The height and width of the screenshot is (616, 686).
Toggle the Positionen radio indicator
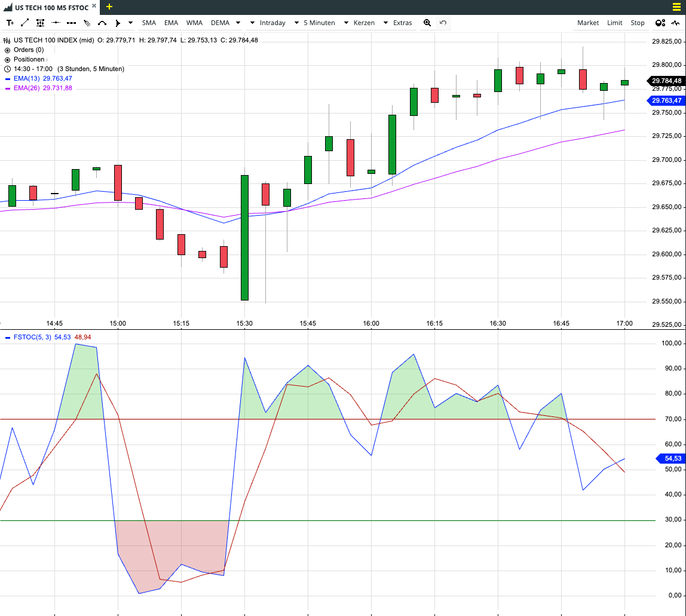coord(7,60)
